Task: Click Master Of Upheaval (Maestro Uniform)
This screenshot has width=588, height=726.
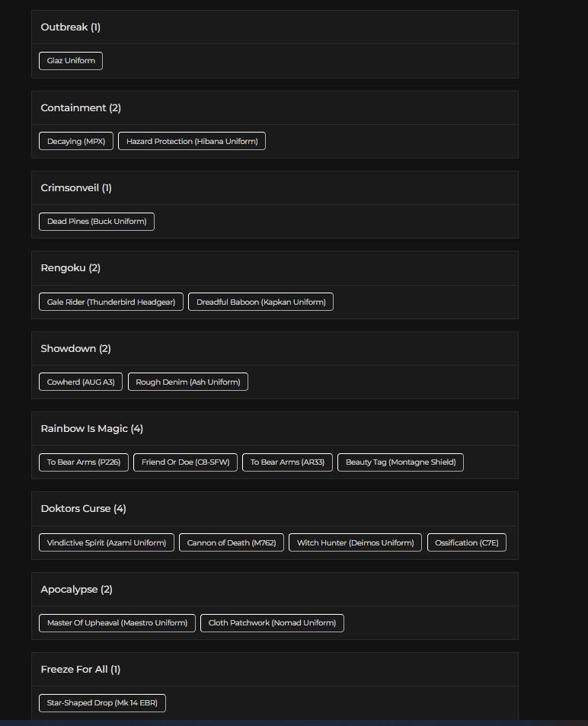Action: 117,622
